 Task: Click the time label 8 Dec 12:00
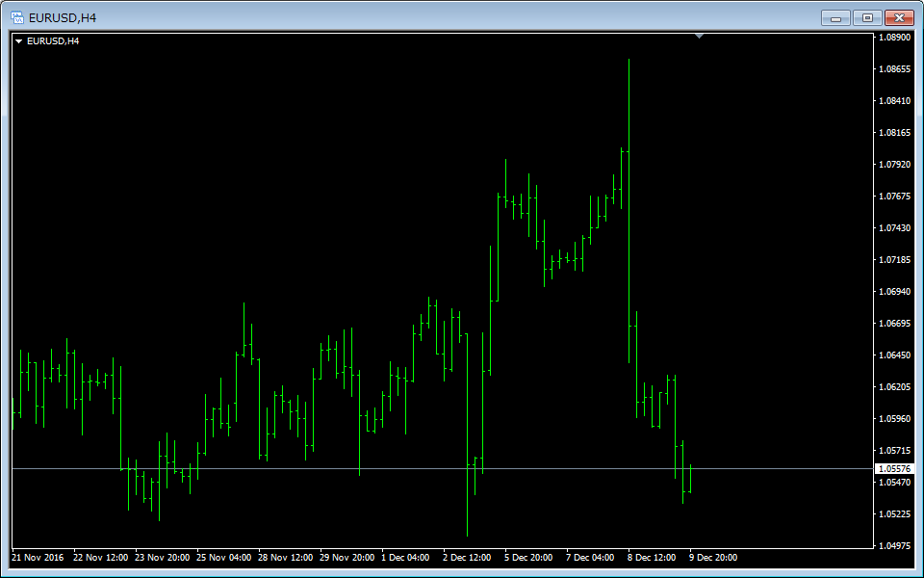652,558
